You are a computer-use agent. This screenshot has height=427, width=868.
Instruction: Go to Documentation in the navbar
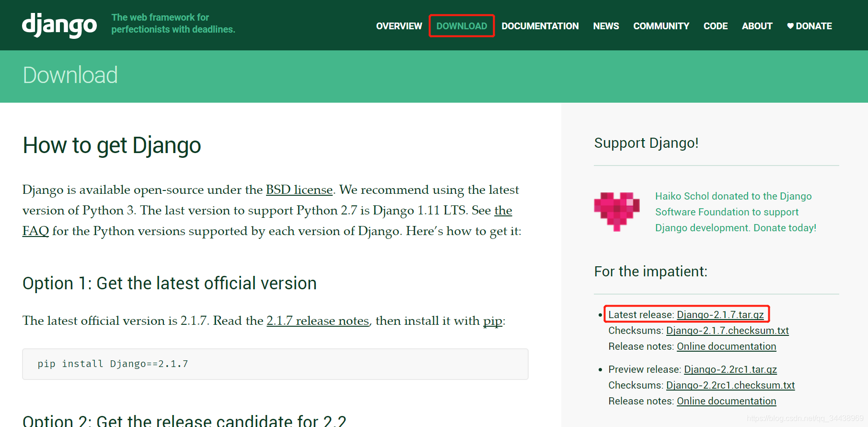click(x=540, y=26)
